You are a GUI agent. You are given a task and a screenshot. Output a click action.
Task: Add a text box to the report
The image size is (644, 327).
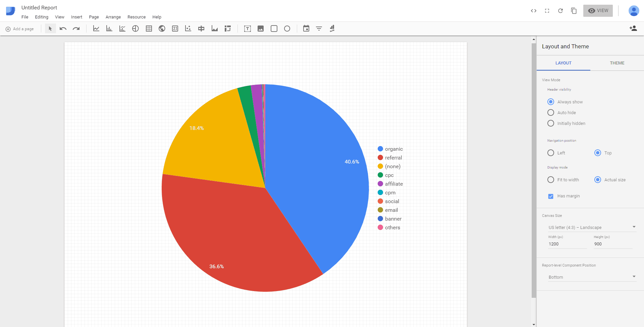247,29
